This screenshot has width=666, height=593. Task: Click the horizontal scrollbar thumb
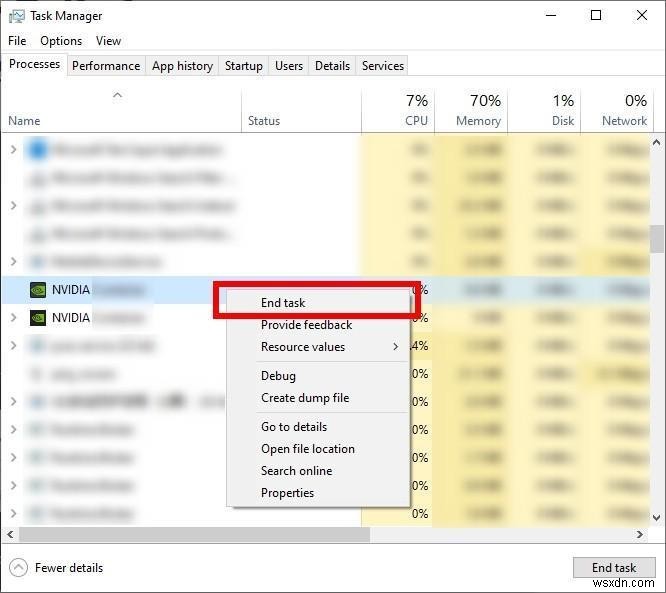pyautogui.click(x=195, y=534)
